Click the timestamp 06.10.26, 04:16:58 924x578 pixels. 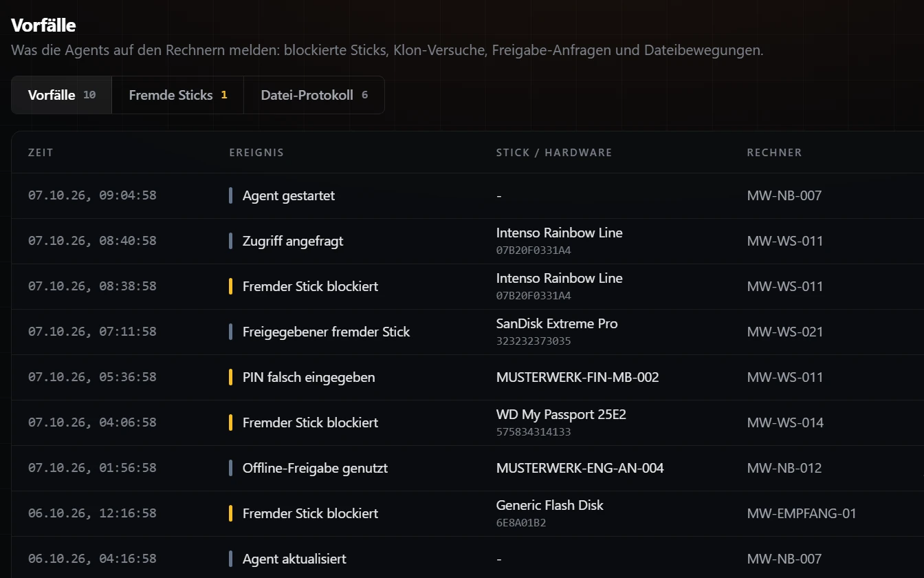92,559
